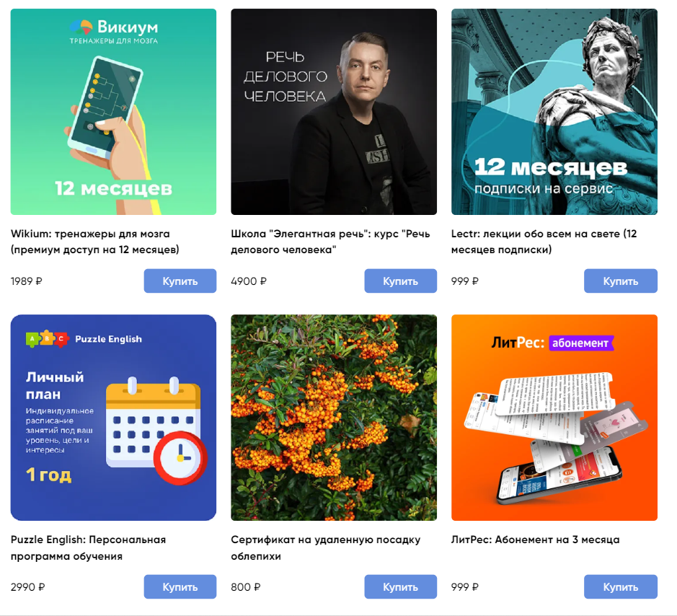
Task: Open the Puzzle English Личный план image
Action: click(x=113, y=418)
